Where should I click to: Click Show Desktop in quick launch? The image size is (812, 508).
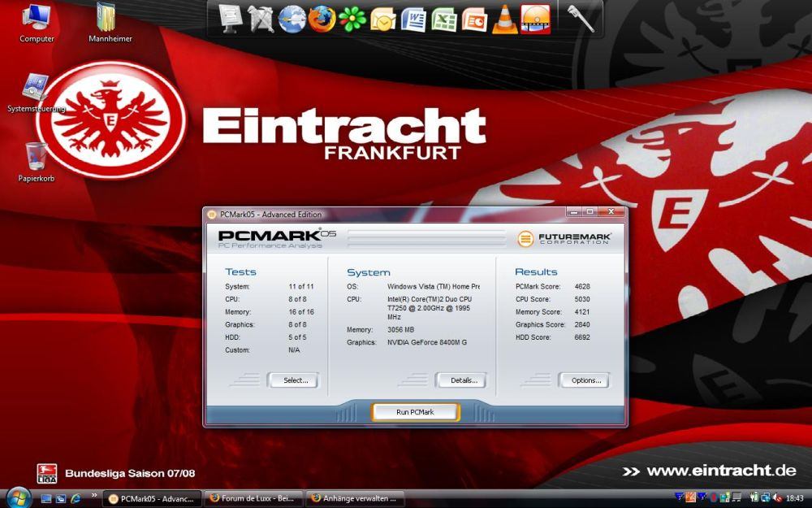click(46, 499)
